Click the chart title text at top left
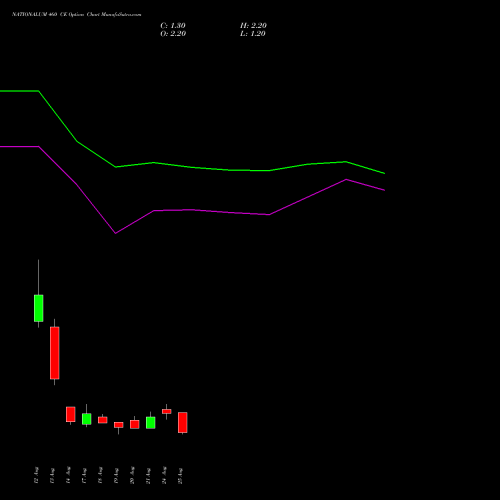This screenshot has height=500, width=500. point(76,15)
